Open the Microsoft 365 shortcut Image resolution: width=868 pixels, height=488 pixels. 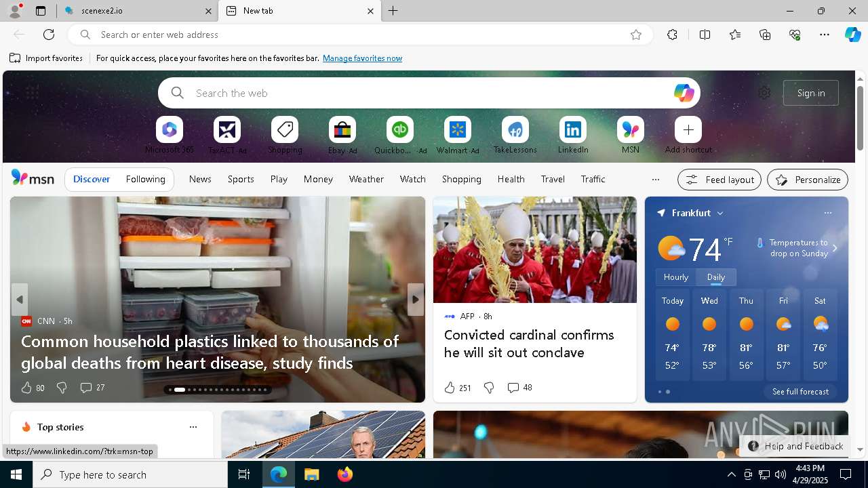pos(170,129)
